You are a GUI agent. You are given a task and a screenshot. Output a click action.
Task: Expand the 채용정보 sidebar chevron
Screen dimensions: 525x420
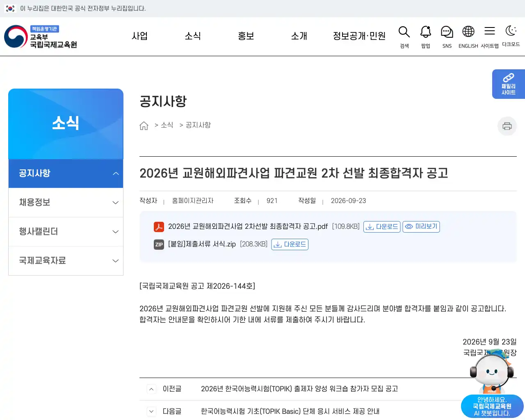[116, 203]
